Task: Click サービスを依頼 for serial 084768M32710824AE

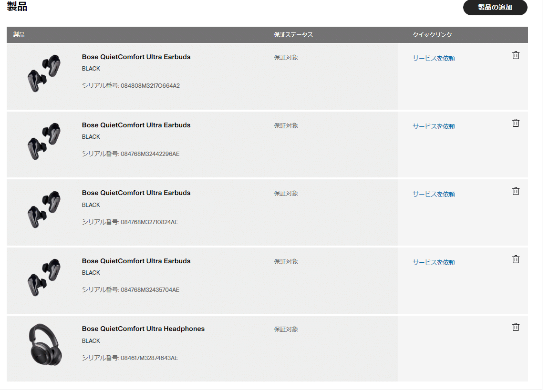Action: [434, 194]
